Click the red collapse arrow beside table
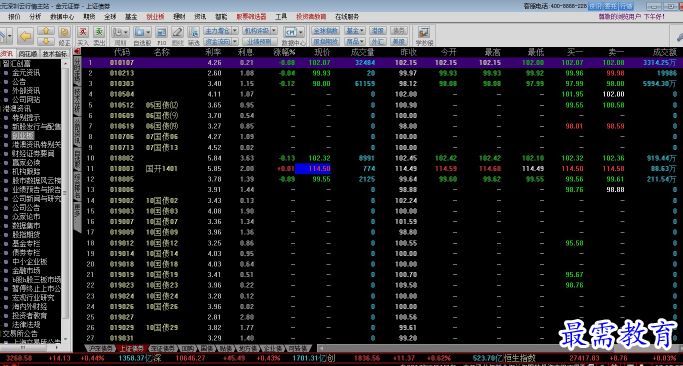The height and width of the screenshot is (366, 683). tap(77, 51)
